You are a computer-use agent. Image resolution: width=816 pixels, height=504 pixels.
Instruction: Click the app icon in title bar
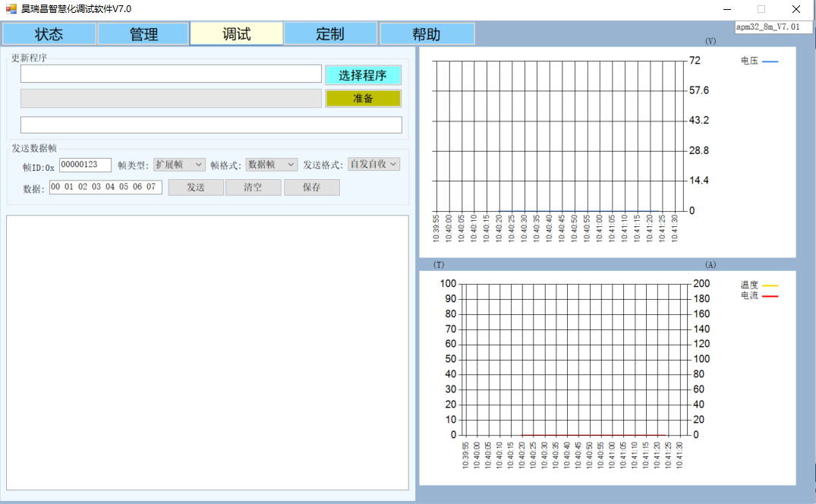tap(11, 9)
